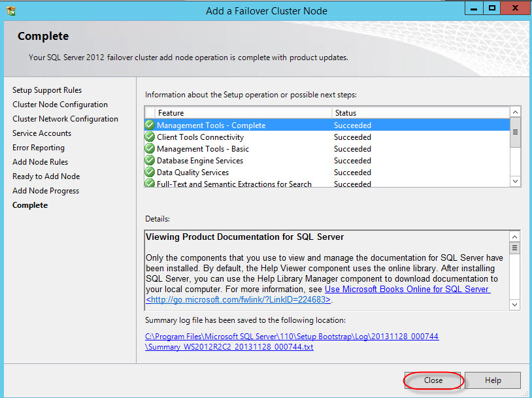Click the green check beside Data Quality Services
The height and width of the screenshot is (398, 532).
click(x=150, y=173)
